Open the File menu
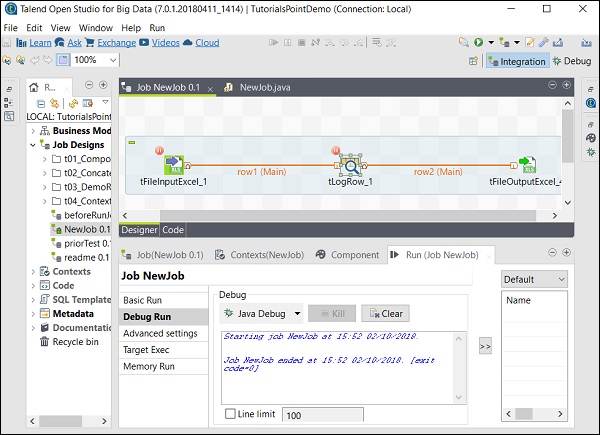 tap(10, 28)
